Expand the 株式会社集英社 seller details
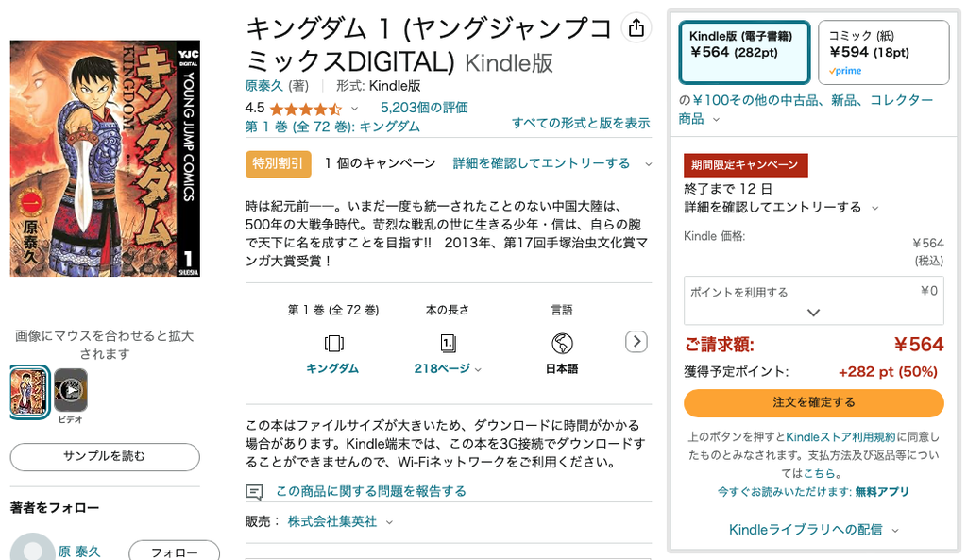Image resolution: width=967 pixels, height=560 pixels. (389, 521)
